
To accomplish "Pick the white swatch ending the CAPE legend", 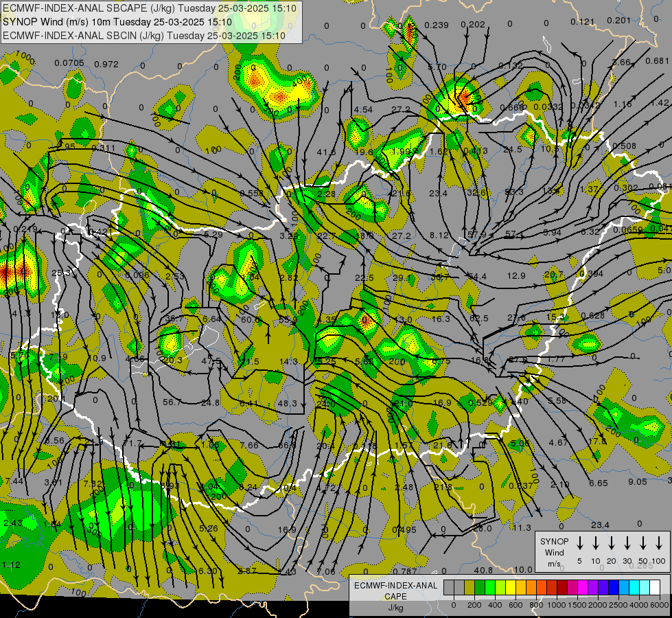I will (x=654, y=587).
